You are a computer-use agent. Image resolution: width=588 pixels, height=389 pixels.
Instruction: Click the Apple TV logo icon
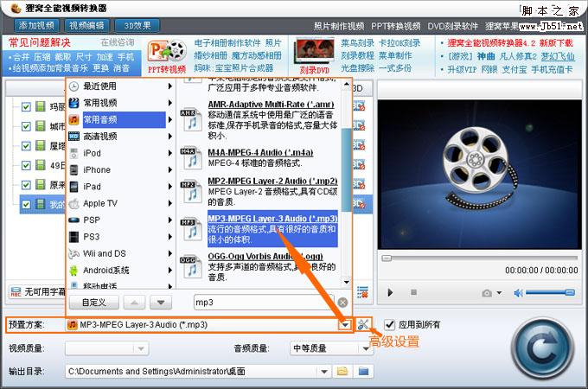(x=73, y=203)
